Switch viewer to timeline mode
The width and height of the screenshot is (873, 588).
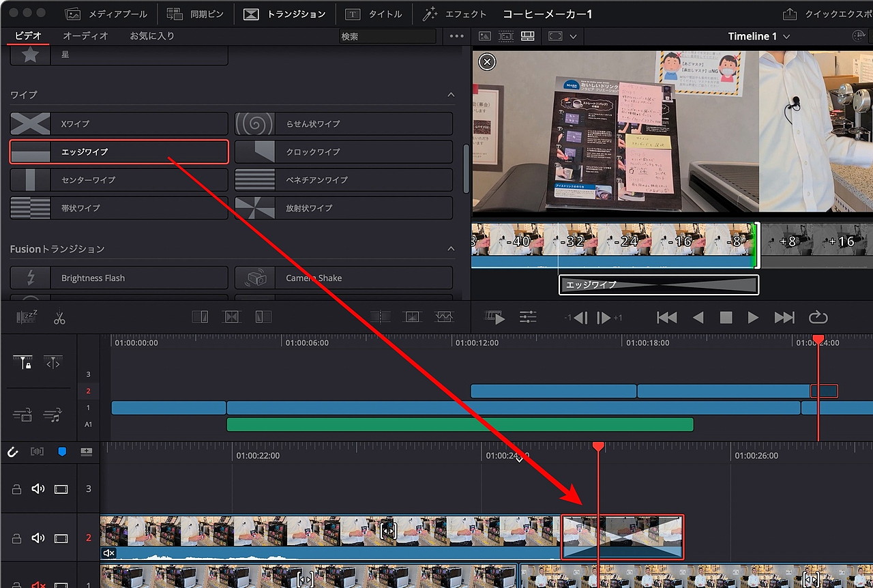[527, 36]
